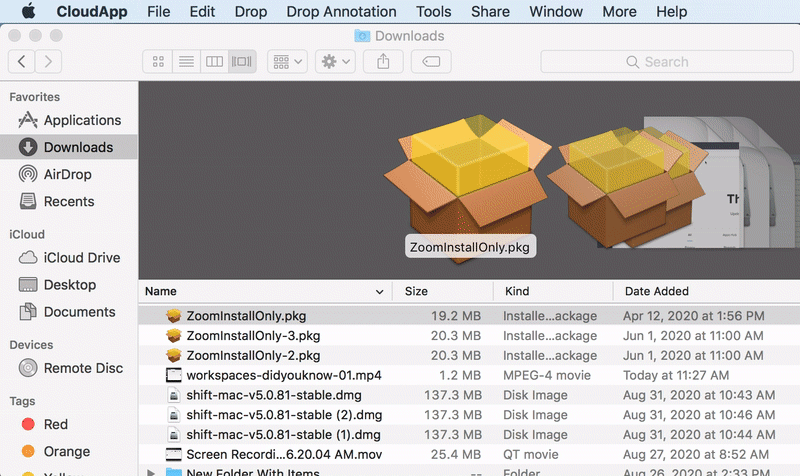Click the Edit Tags toolbar button

tap(431, 62)
